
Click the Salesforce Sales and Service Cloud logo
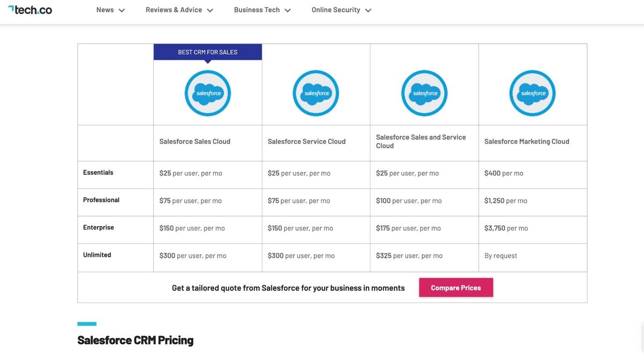click(x=424, y=93)
